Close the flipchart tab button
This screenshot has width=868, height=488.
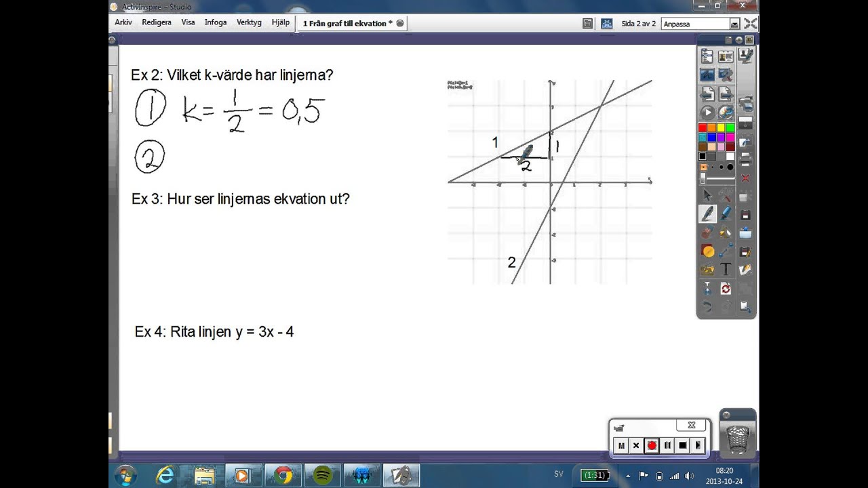coord(400,23)
